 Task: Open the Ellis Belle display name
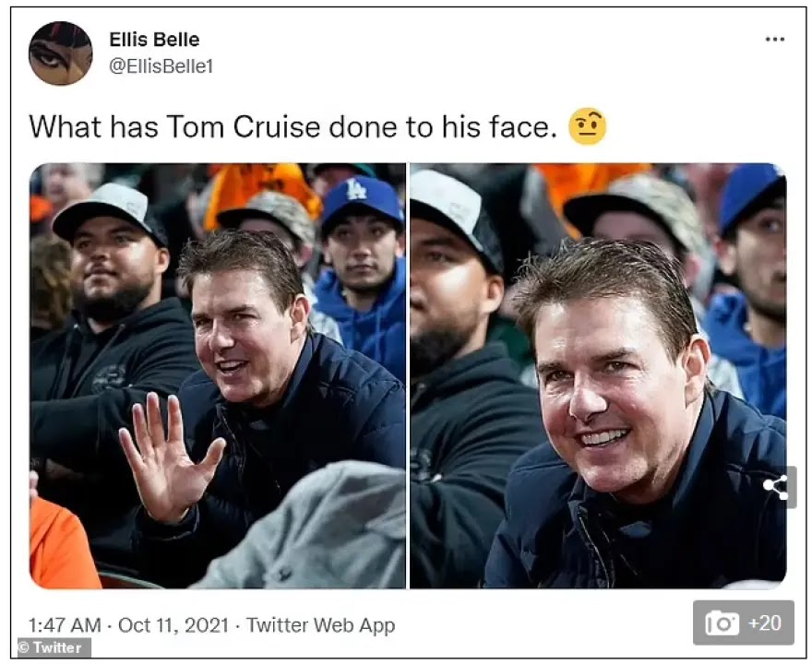tap(154, 40)
